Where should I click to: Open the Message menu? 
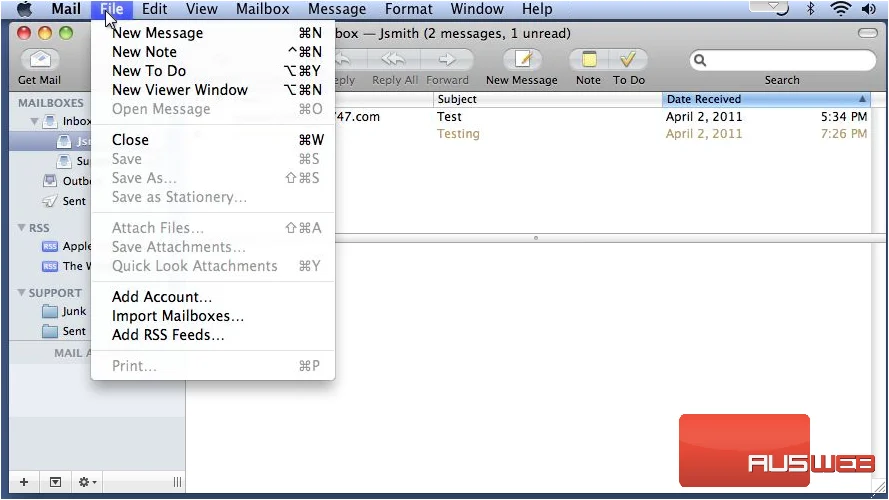click(x=337, y=9)
